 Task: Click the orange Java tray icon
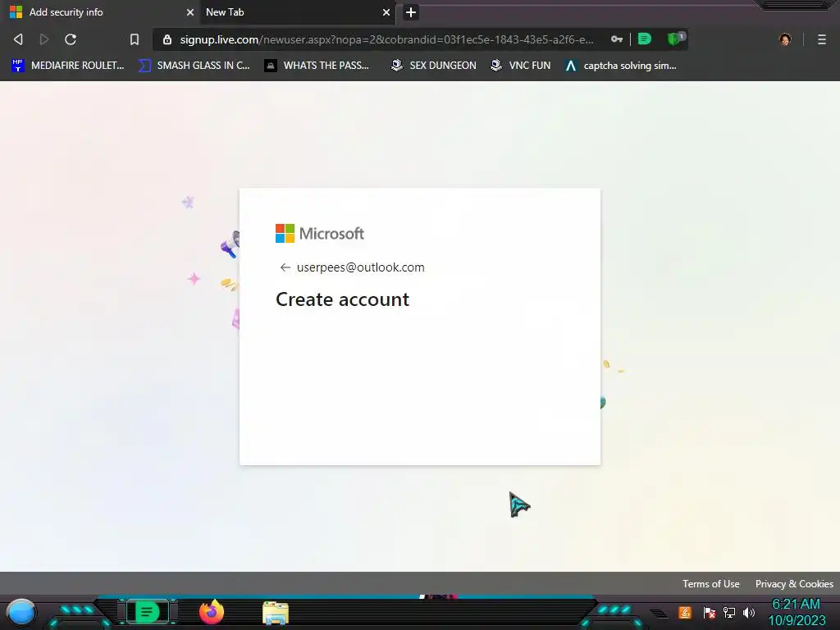(685, 612)
